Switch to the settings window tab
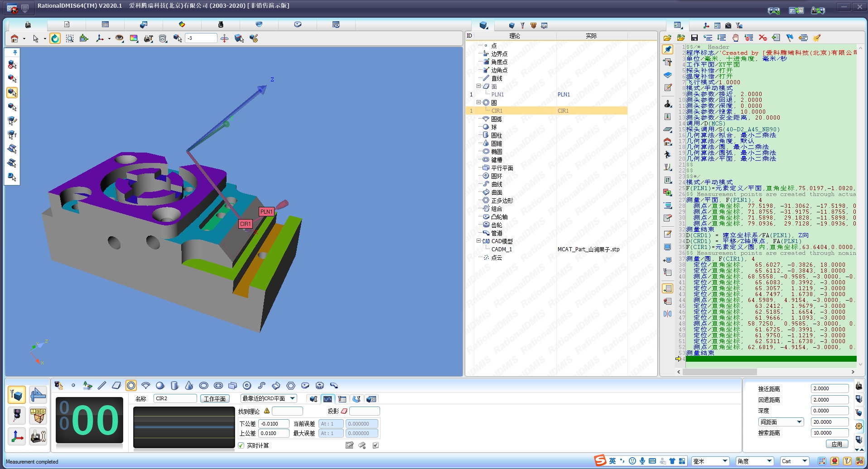Screen dimensions: 868x469 click(336, 24)
